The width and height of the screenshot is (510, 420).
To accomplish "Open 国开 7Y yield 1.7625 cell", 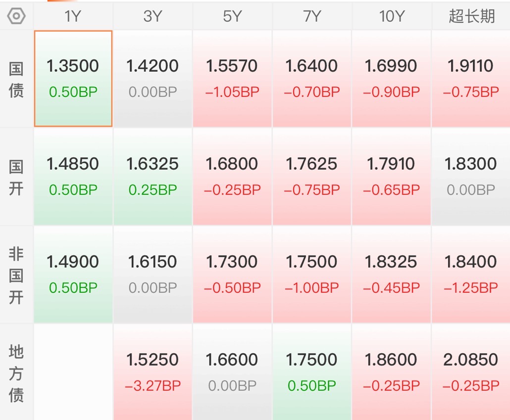I will click(x=312, y=177).
